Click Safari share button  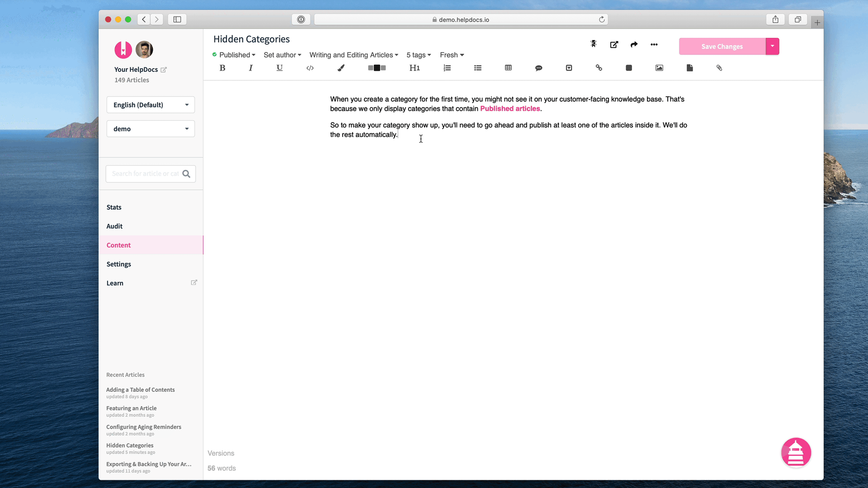pyautogui.click(x=775, y=19)
